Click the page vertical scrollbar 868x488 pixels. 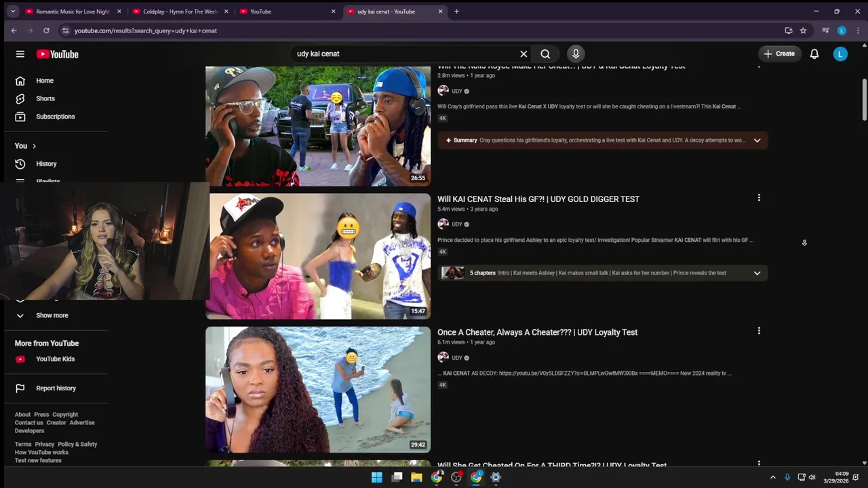pyautogui.click(x=865, y=100)
